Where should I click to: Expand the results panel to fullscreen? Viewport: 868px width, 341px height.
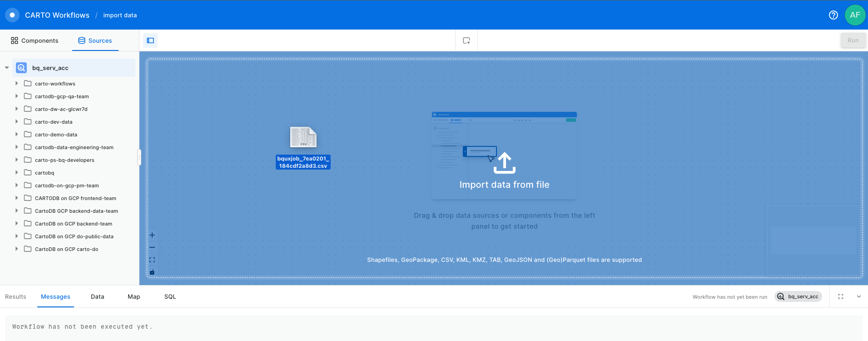point(841,296)
